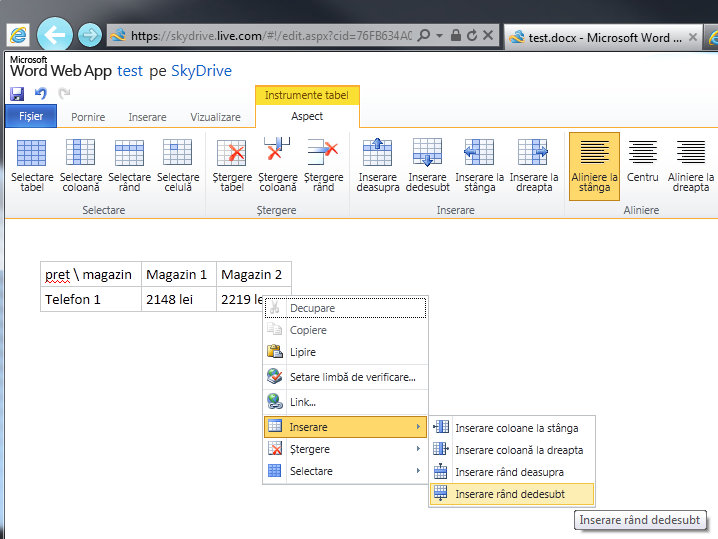
Task: Toggle Aliniere la stânga alignment
Action: 594,167
